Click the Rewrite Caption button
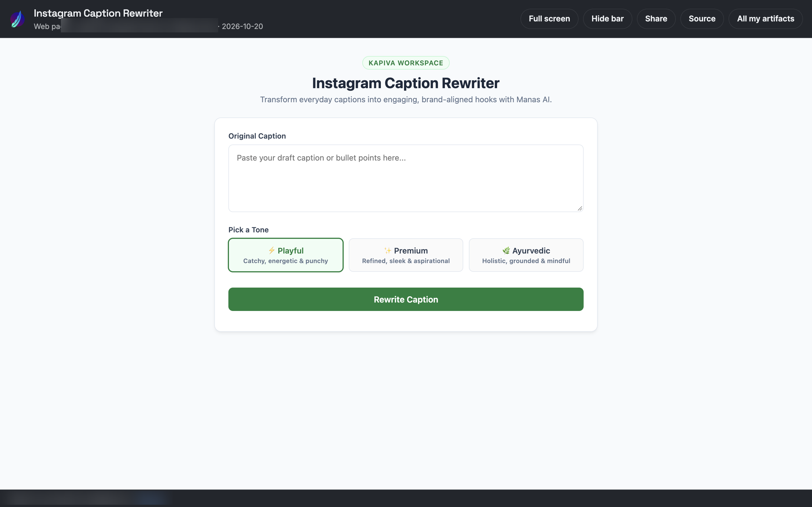 [406, 299]
